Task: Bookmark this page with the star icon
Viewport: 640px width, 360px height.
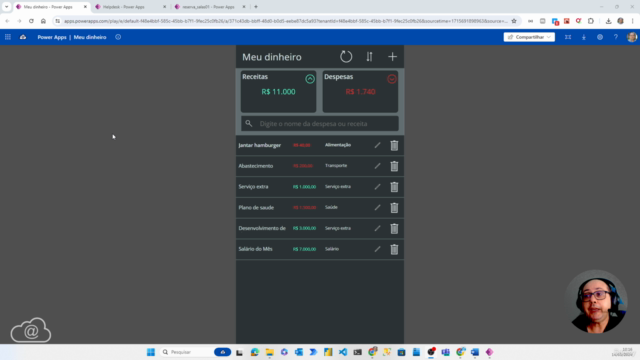Action: coord(514,21)
